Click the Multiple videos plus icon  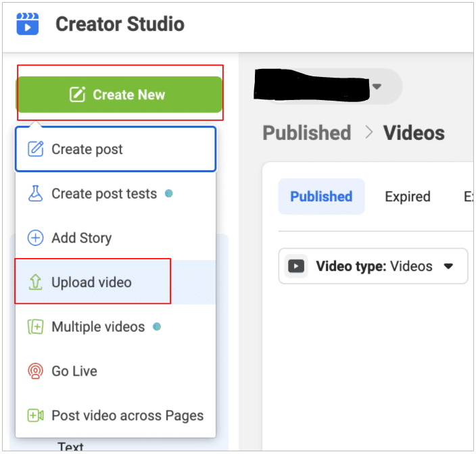point(36,326)
